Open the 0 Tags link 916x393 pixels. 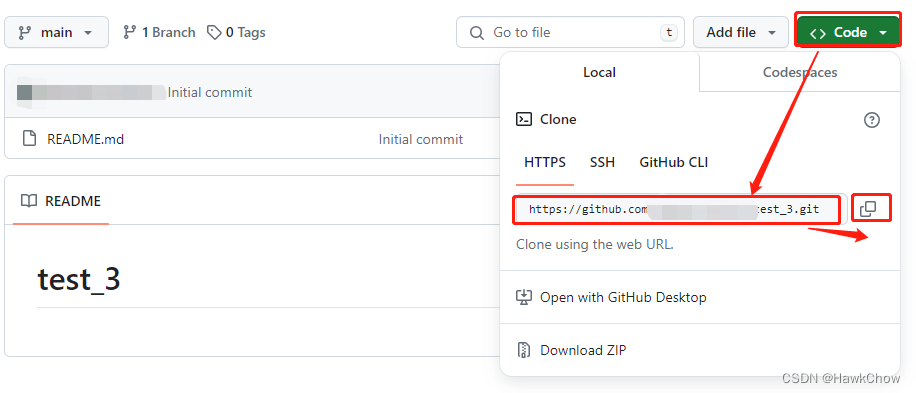point(237,32)
